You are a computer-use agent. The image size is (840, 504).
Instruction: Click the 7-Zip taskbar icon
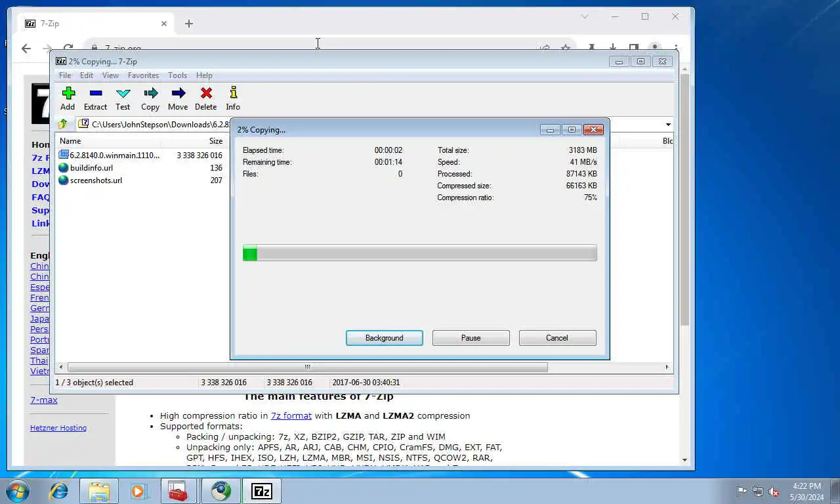coord(262,491)
